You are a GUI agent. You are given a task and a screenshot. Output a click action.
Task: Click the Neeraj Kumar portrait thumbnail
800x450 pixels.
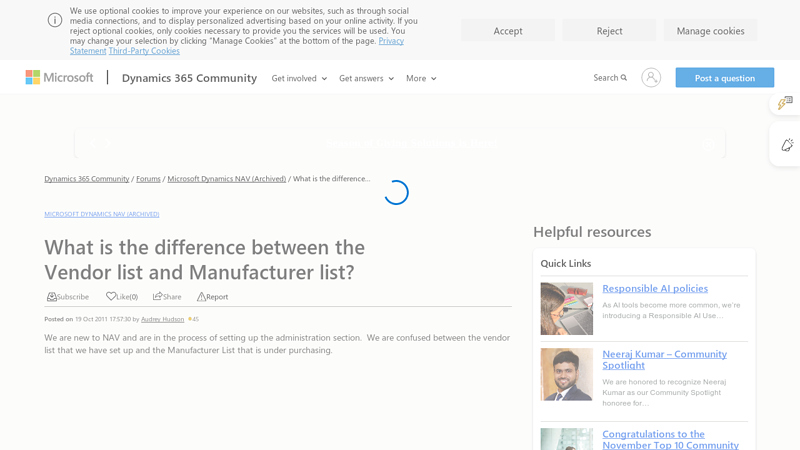566,374
